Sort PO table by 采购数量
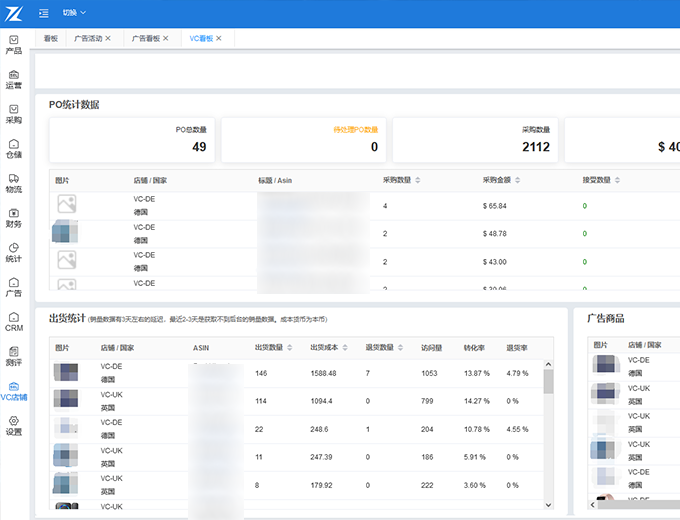 pyautogui.click(x=417, y=180)
